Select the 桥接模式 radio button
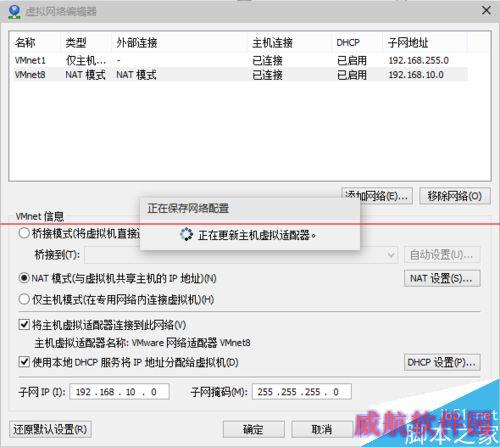The width and height of the screenshot is (500, 447). click(x=24, y=233)
